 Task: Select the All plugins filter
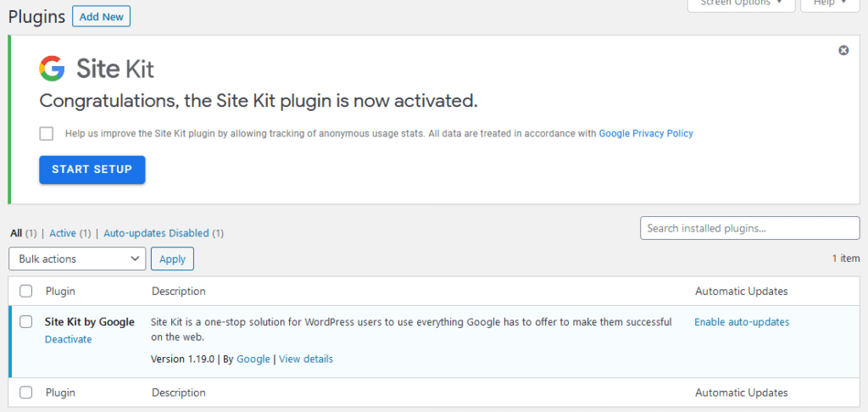16,233
